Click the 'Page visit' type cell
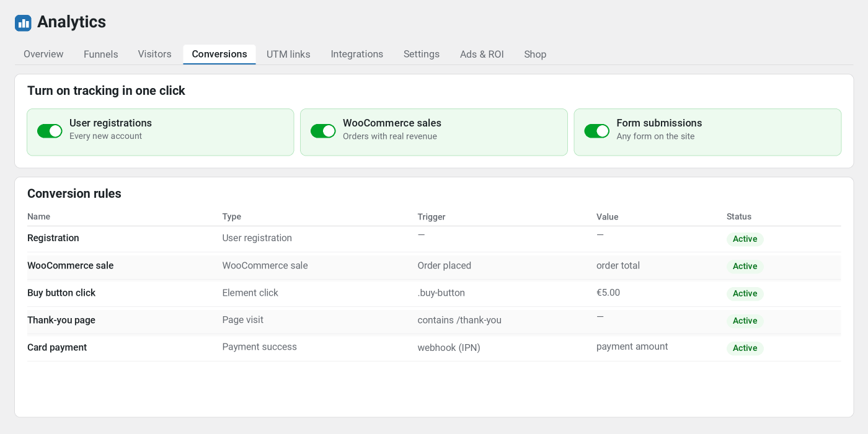 (x=243, y=320)
